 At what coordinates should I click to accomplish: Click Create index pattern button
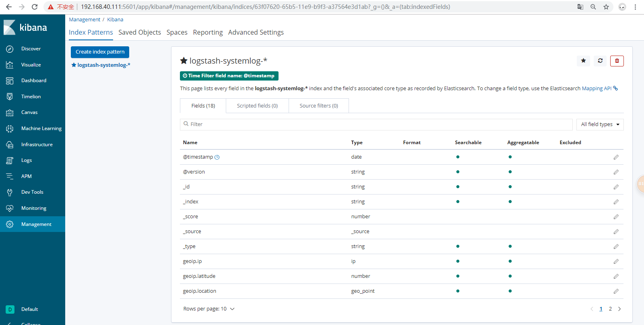[x=100, y=52]
